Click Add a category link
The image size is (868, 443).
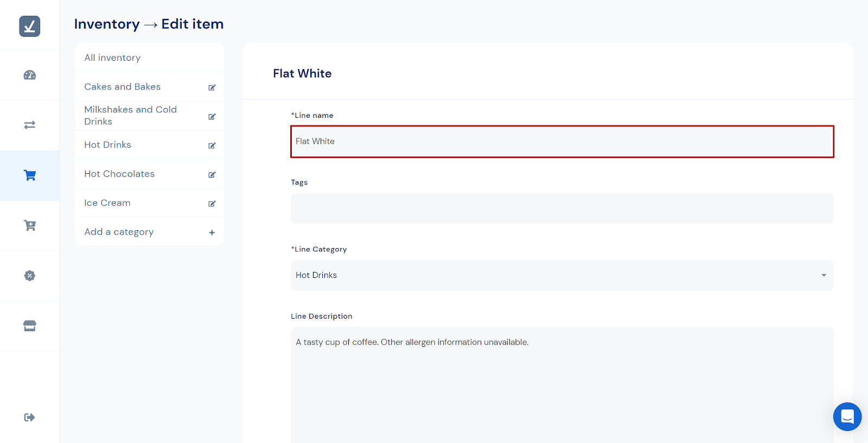(119, 232)
